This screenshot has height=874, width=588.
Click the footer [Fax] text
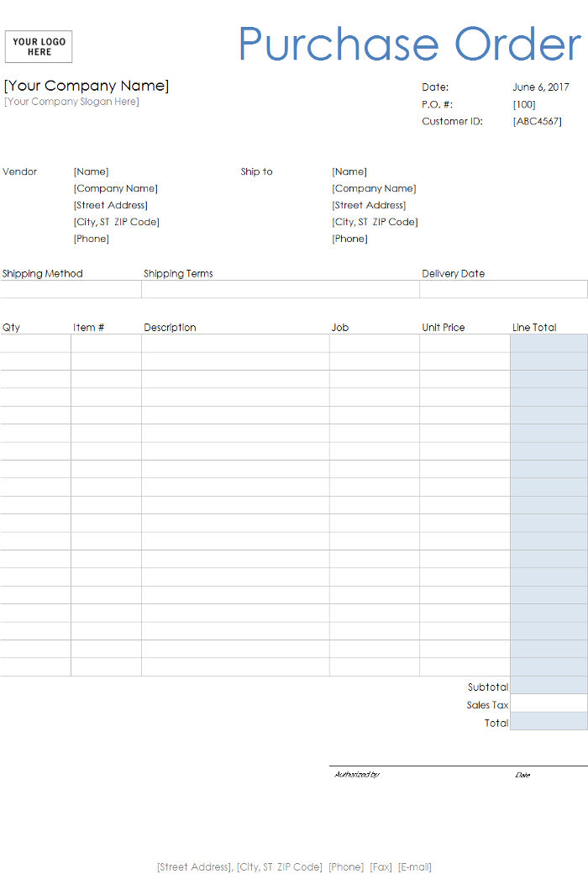[x=381, y=866]
